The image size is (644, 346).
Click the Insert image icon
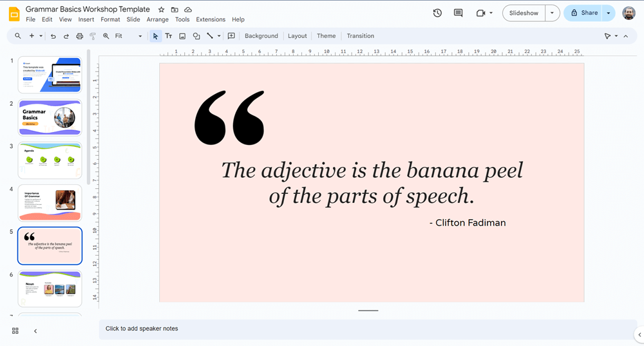point(182,36)
